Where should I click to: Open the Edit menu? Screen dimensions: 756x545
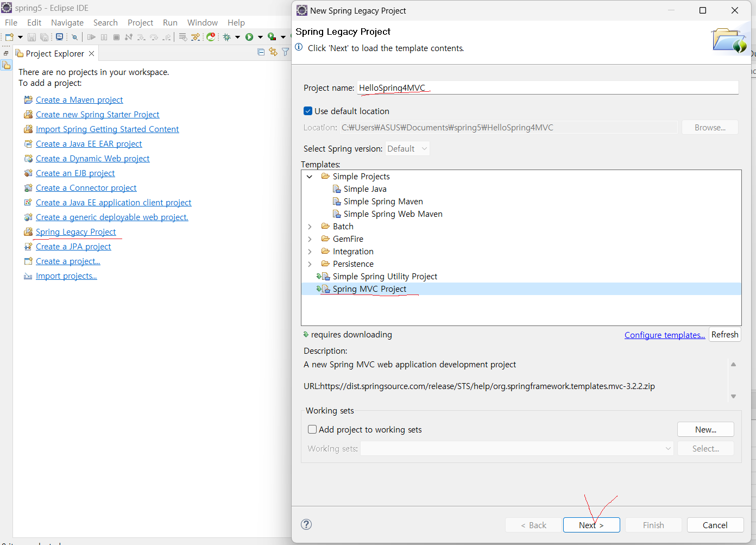34,22
